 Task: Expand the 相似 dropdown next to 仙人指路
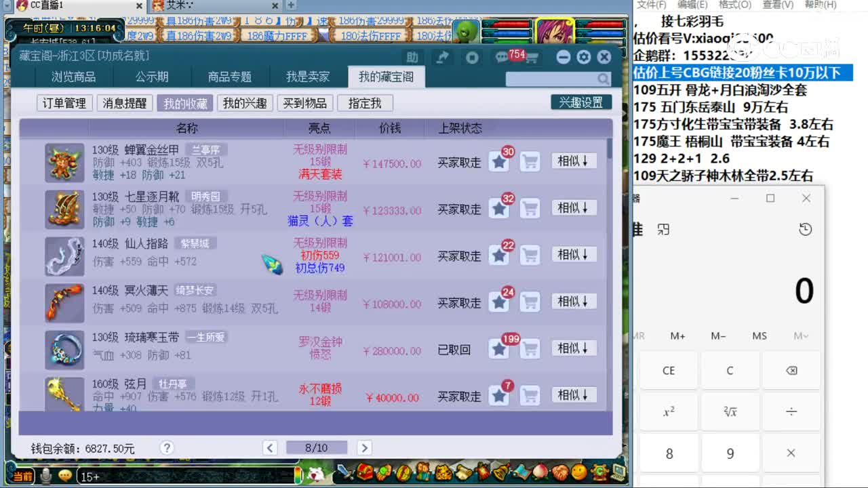click(x=573, y=256)
